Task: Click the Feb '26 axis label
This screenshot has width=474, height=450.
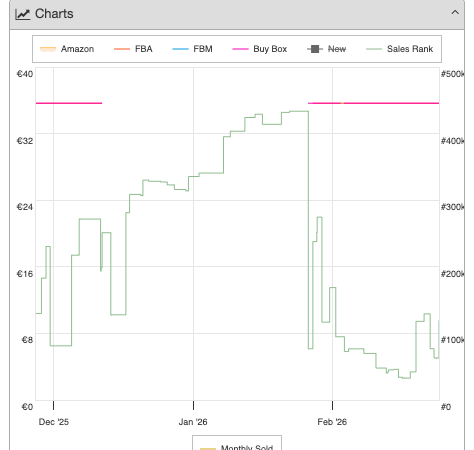Action: tap(332, 422)
